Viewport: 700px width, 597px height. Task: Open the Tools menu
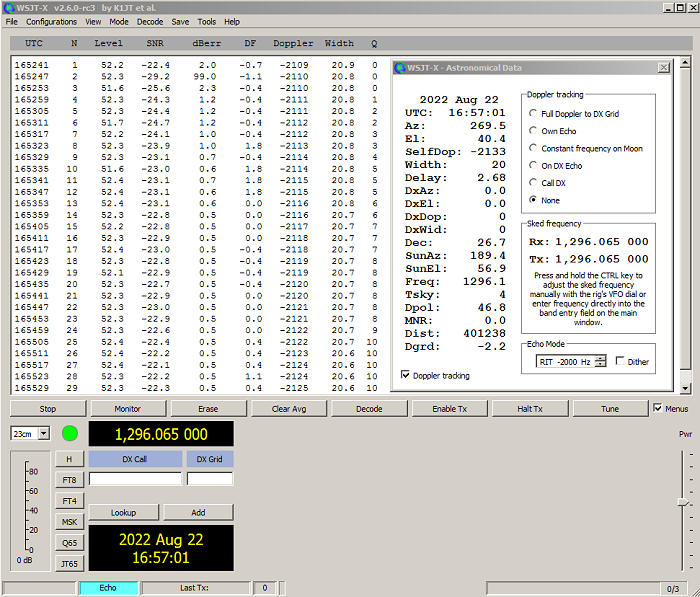(206, 22)
